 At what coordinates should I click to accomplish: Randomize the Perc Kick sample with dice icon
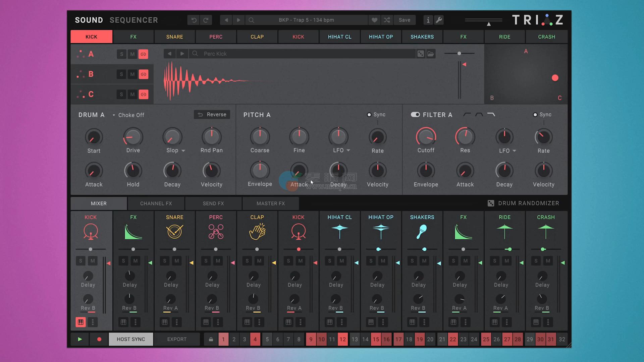[x=420, y=54]
